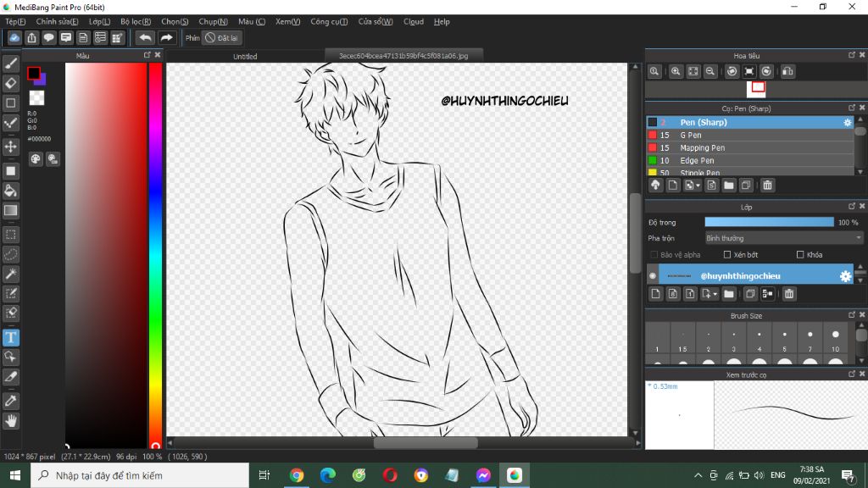Screen dimensions: 868x488
Task: Click the Undo arrow in toolbar
Action: coord(145,37)
